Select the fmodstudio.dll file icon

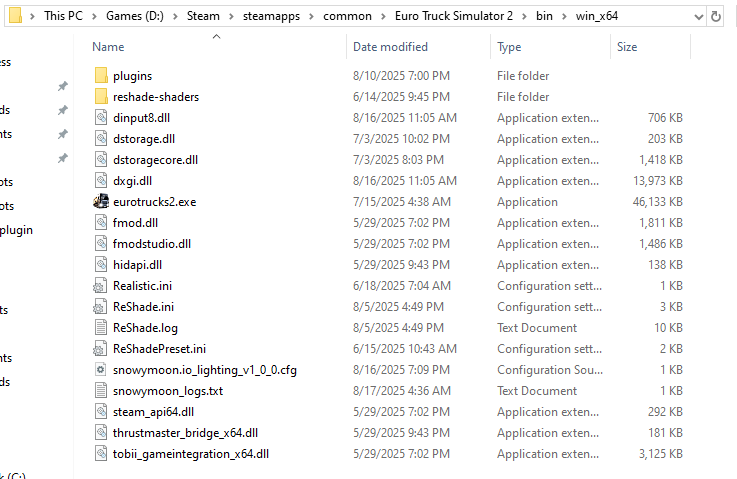(x=101, y=243)
